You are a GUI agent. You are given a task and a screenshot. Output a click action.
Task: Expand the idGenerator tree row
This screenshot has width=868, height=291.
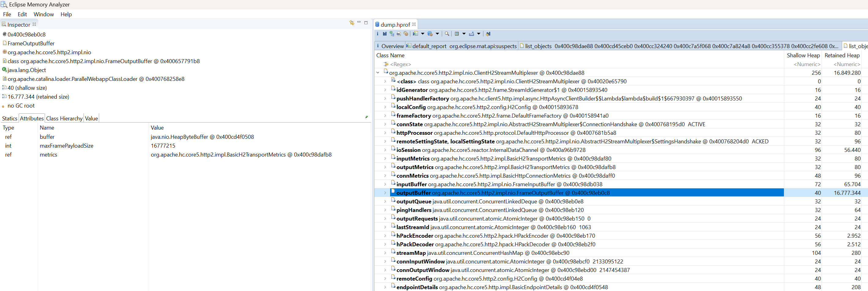point(385,90)
